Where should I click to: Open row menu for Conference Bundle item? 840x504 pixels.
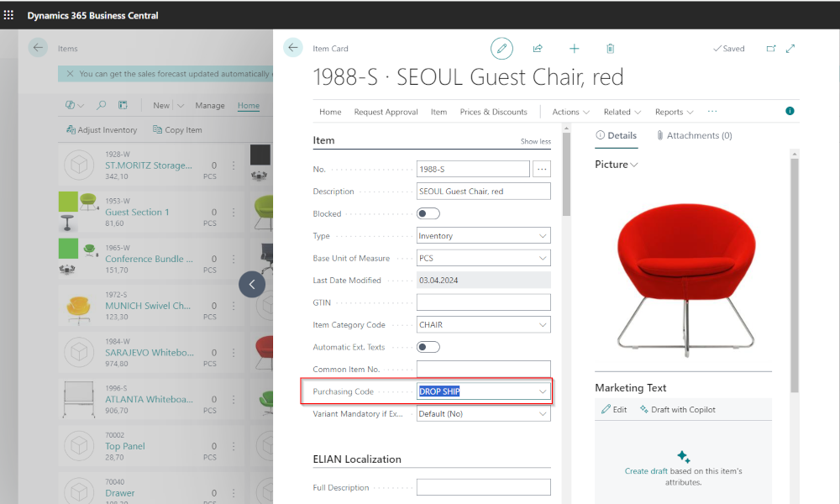tap(234, 259)
